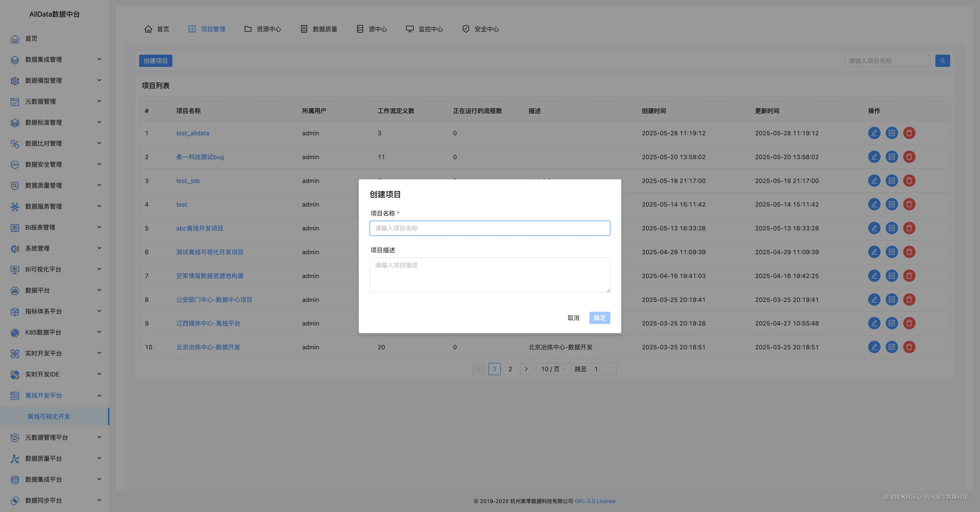
Task: Click the 监控中心 monitor icon
Action: pos(409,29)
